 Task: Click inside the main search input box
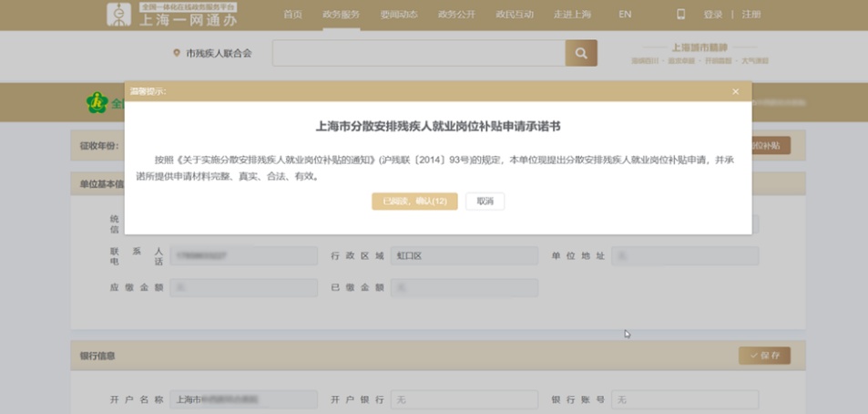click(x=418, y=53)
